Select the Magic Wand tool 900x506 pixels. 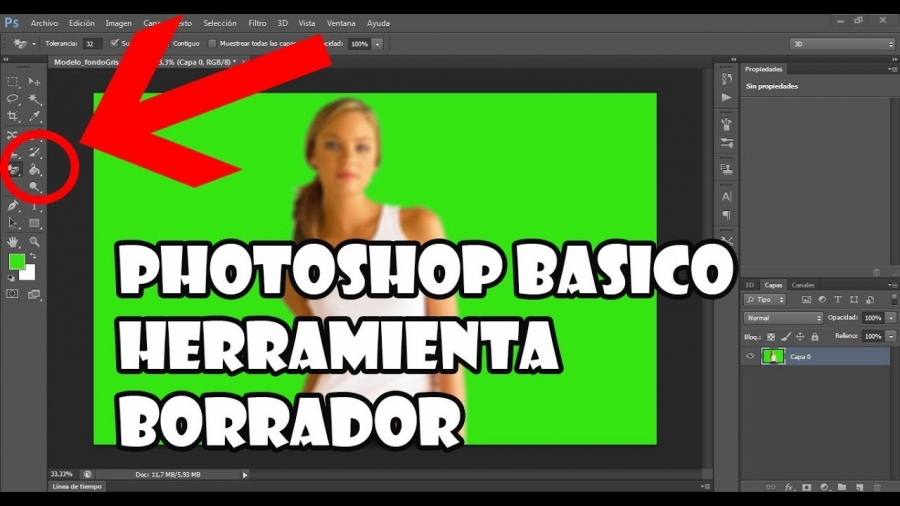click(34, 99)
